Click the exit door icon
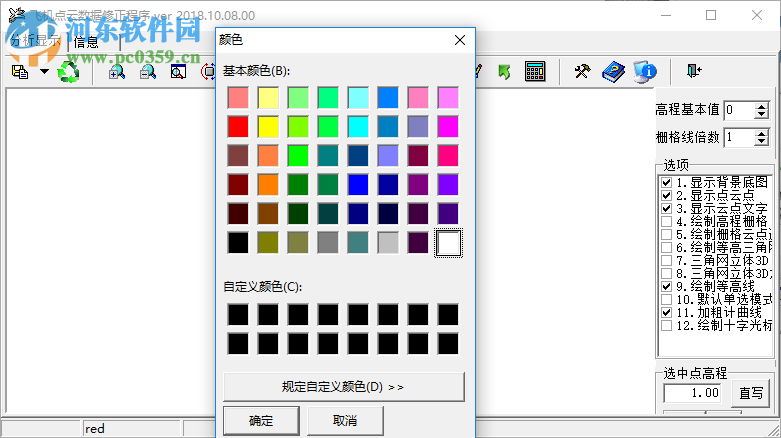The image size is (781, 438). (693, 71)
